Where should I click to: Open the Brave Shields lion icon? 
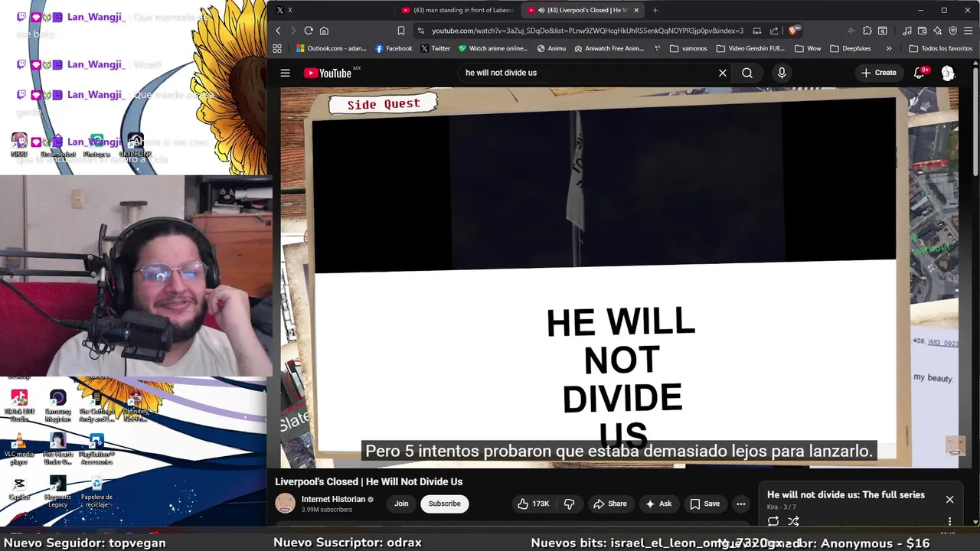pyautogui.click(x=795, y=31)
